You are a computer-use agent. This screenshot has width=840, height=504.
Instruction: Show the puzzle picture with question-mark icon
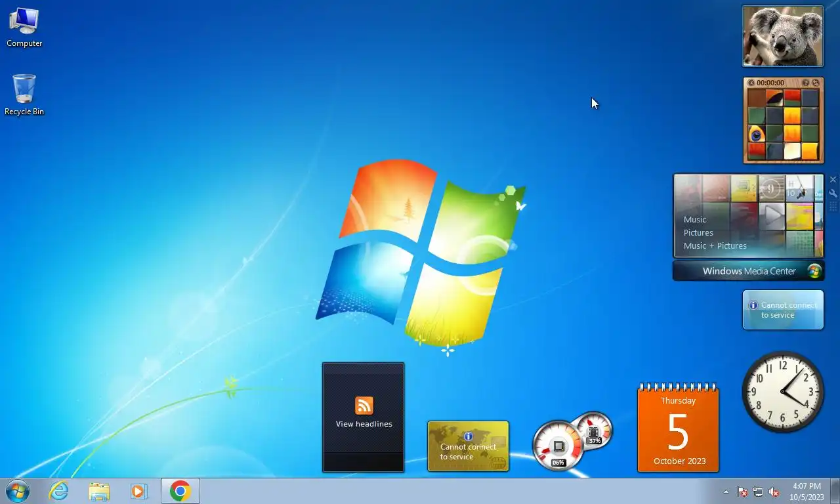pyautogui.click(x=806, y=83)
